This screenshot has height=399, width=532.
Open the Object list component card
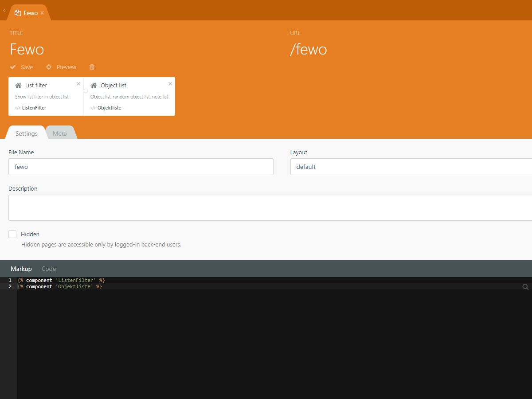coord(129,96)
